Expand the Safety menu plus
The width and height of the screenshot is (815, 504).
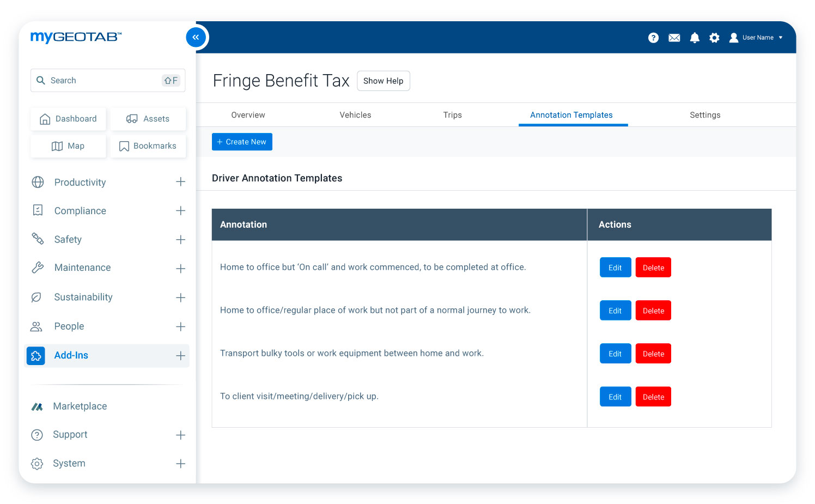[x=181, y=239]
